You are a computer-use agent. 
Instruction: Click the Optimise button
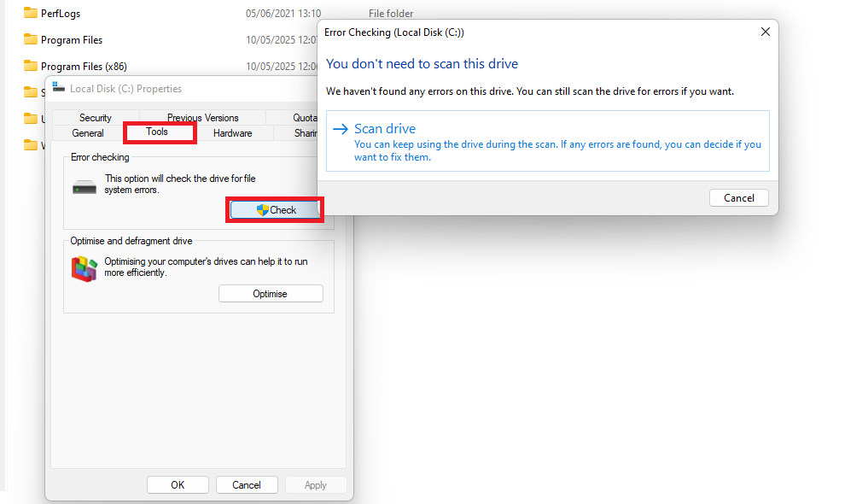(271, 294)
